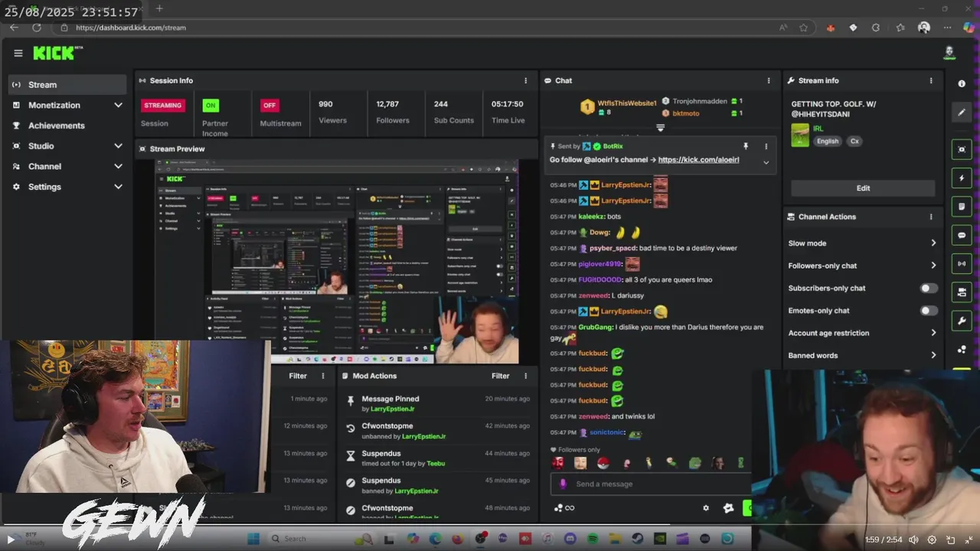Play the video with the play button

[11, 540]
